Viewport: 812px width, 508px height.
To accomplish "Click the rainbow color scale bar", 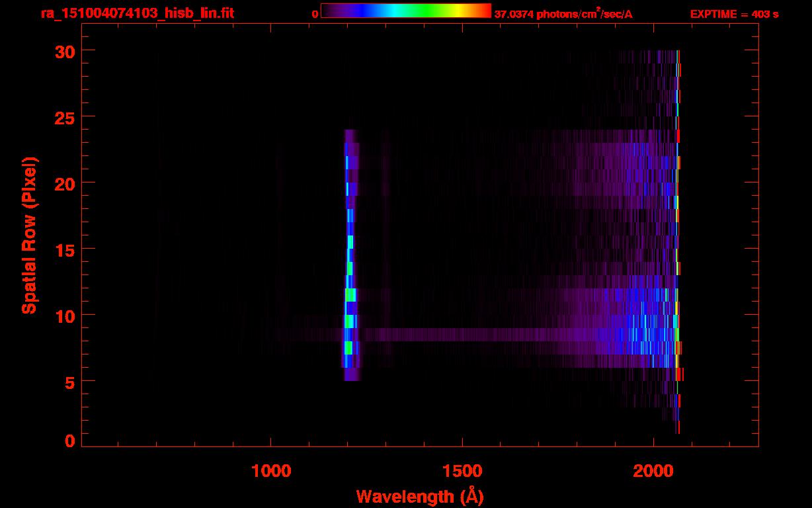I will pos(405,11).
